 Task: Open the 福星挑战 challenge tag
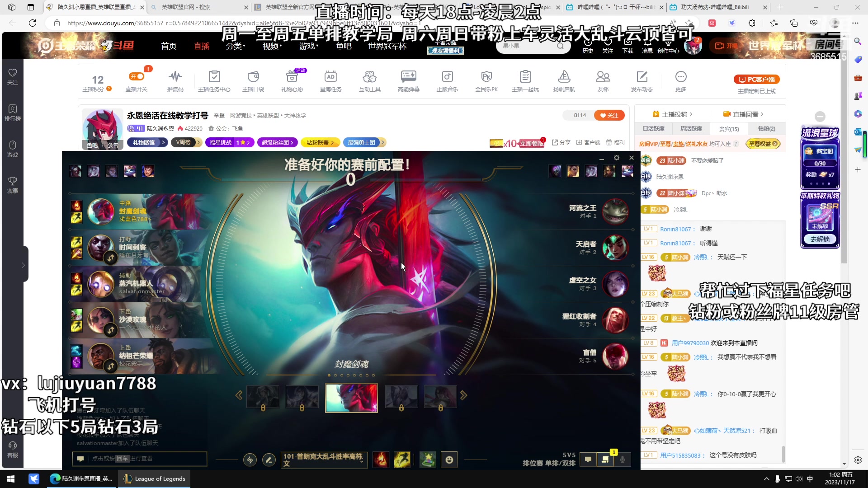(x=230, y=142)
